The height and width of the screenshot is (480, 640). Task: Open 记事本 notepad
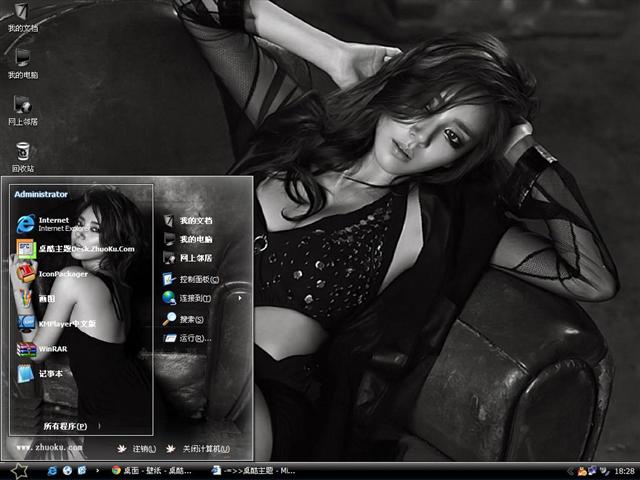pyautogui.click(x=50, y=374)
